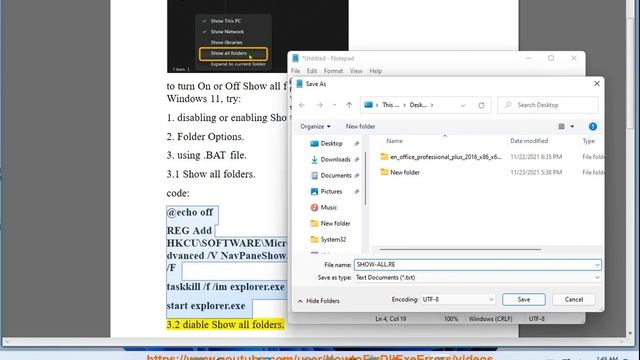Select New folder in the navigation pane
The width and height of the screenshot is (640, 360).
[x=335, y=223]
